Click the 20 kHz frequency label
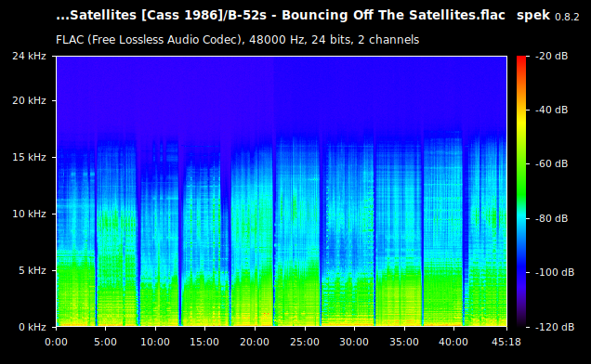The width and height of the screenshot is (591, 364). pyautogui.click(x=29, y=100)
